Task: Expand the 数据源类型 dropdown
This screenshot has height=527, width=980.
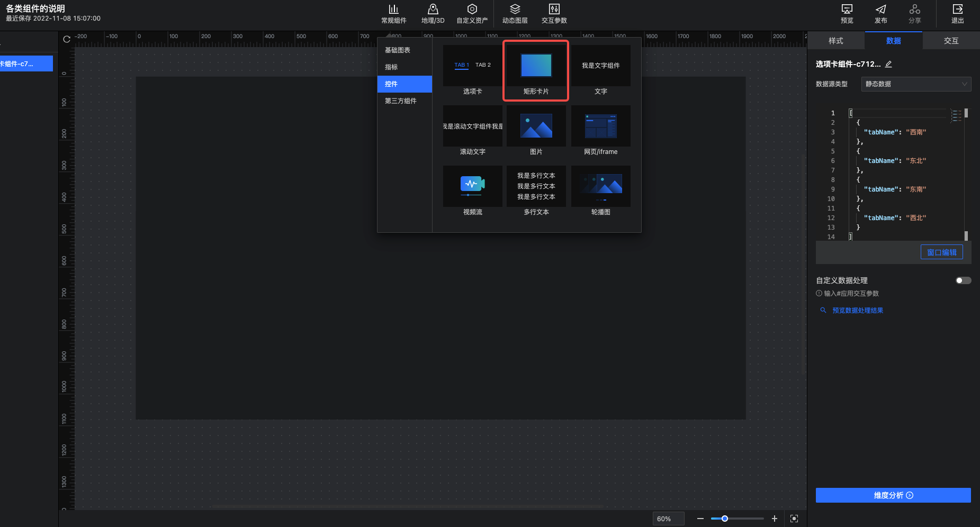Action: point(916,84)
